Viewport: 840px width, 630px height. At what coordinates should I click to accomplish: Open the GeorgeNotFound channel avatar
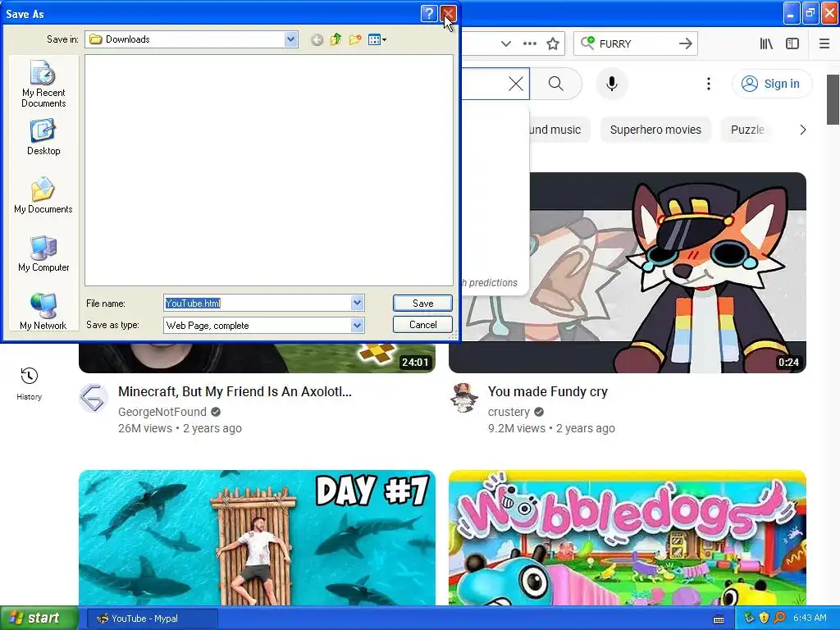pos(94,398)
